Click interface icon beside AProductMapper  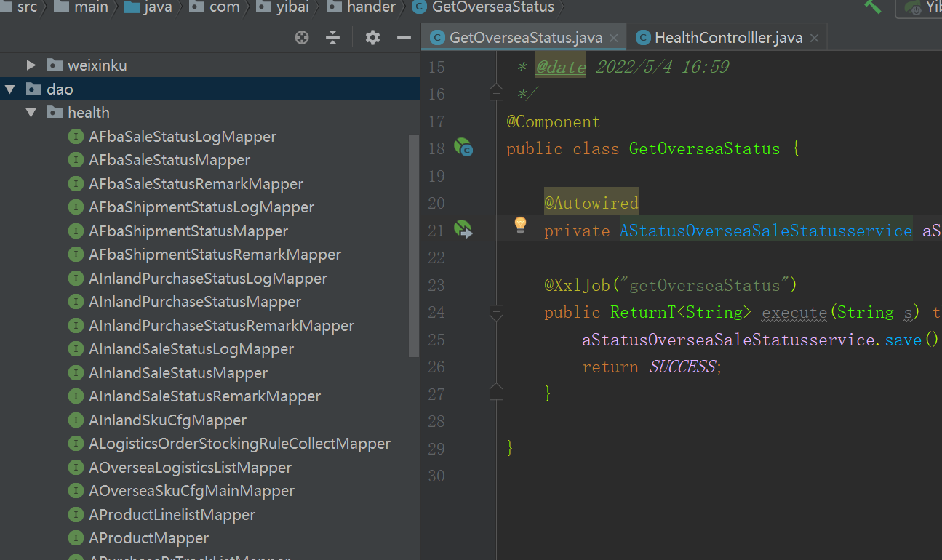pos(75,538)
